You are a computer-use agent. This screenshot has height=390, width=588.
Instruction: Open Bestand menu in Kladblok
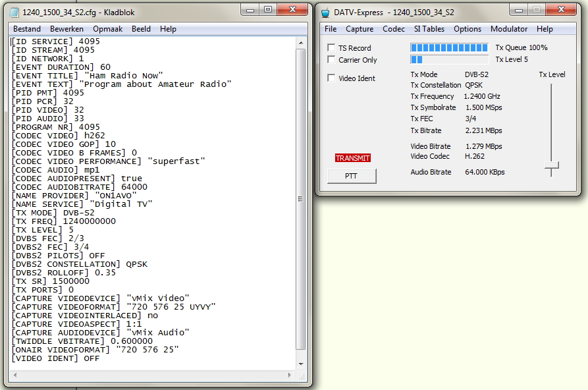26,29
